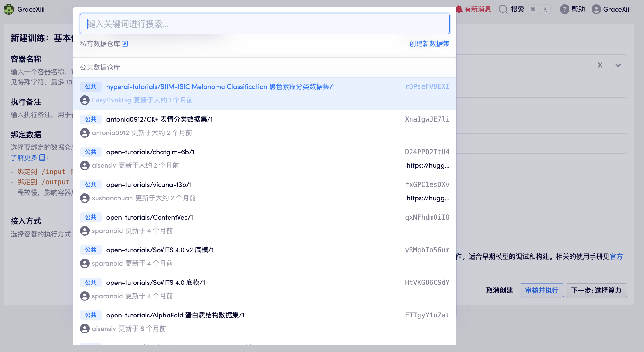Click aisensiy avatar under chatglm-6b
The image size is (644, 352).
click(85, 165)
